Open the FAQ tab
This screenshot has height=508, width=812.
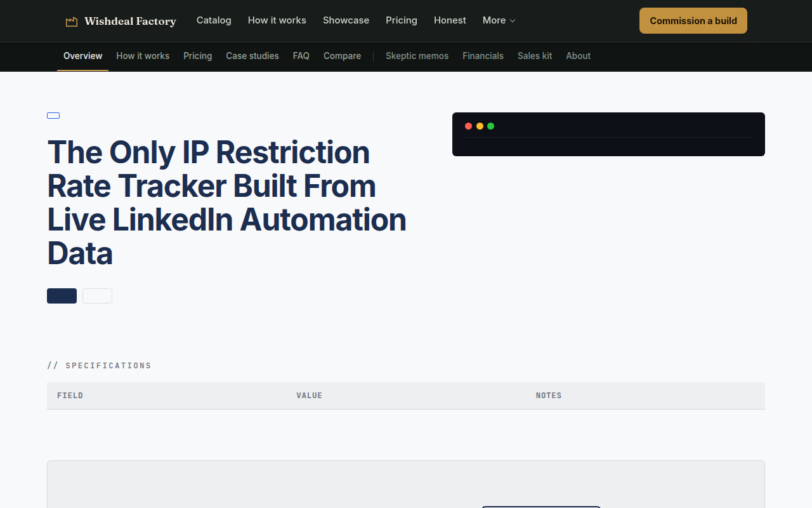pos(301,56)
